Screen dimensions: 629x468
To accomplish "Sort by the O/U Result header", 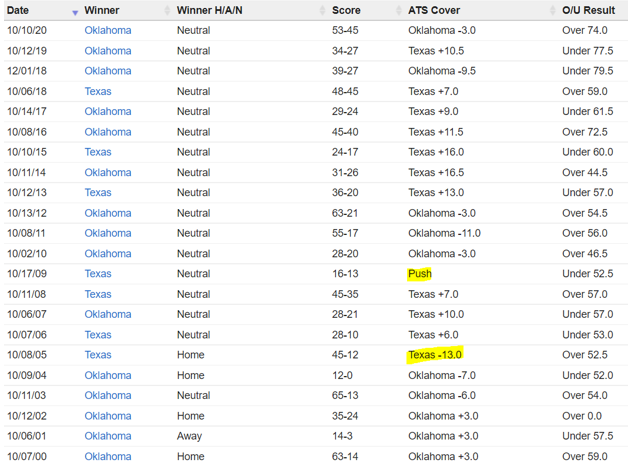I will click(589, 10).
